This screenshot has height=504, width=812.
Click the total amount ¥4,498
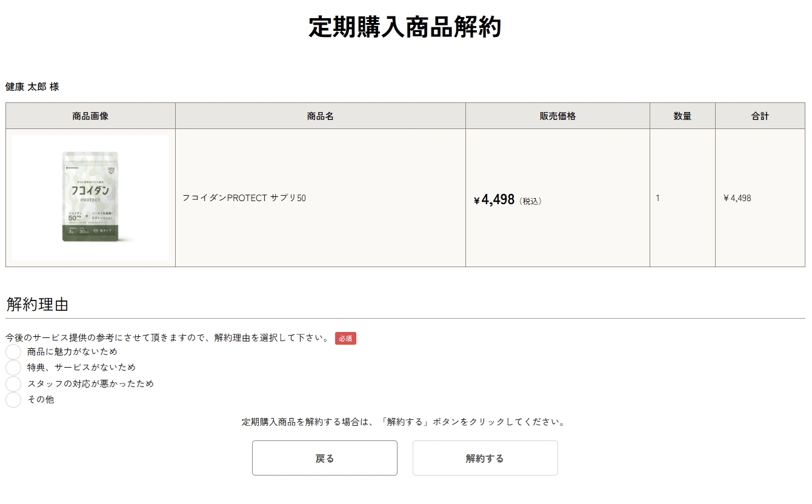pyautogui.click(x=734, y=197)
